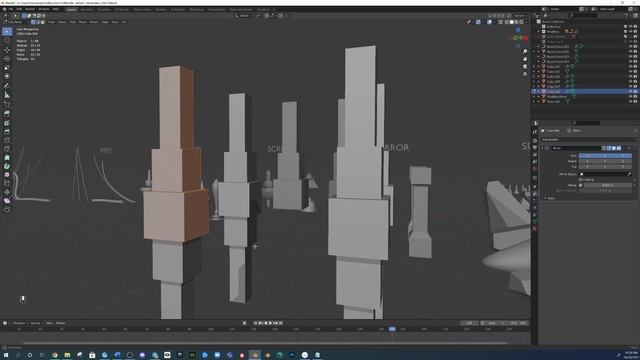Select the Select Box tool
Image resolution: width=640 pixels, height=360 pixels.
[7, 31]
